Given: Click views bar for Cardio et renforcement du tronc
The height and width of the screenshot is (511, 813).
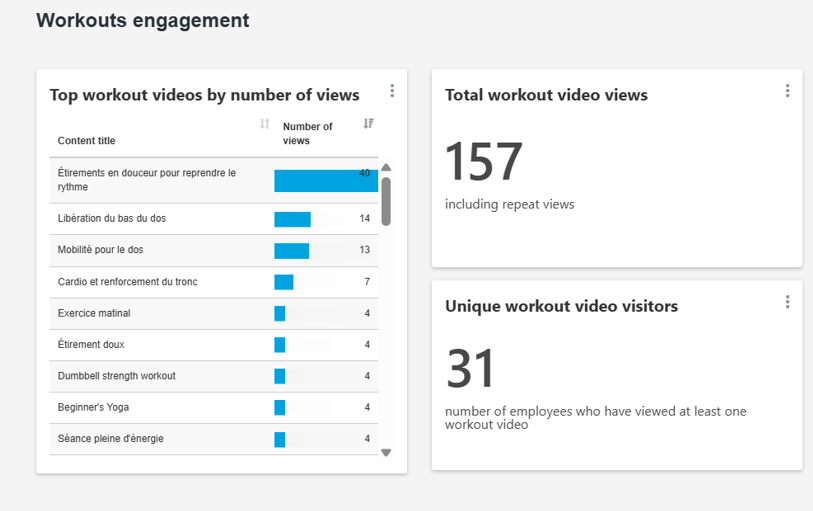Looking at the screenshot, I should 284,282.
